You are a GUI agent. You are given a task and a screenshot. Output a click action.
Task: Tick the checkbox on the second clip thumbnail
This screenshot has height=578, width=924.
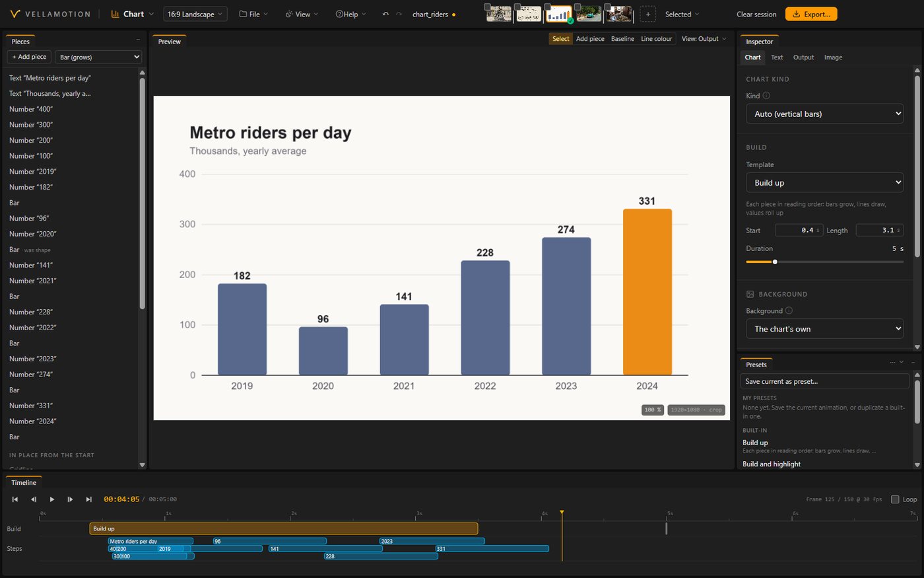(518, 7)
